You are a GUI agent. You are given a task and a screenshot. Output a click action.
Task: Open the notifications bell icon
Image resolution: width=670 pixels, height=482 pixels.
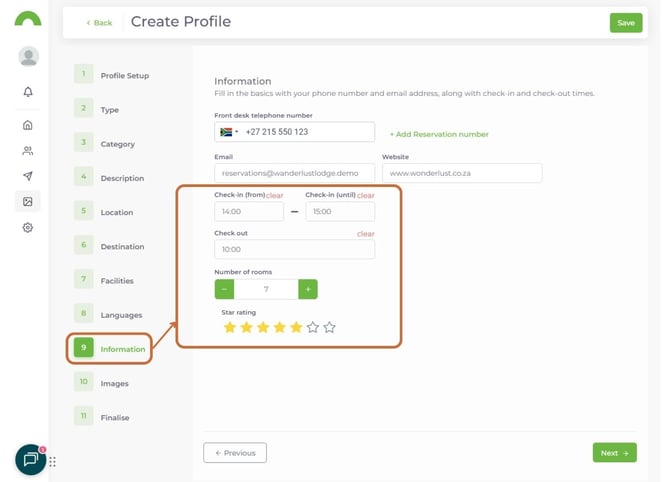pyautogui.click(x=28, y=92)
